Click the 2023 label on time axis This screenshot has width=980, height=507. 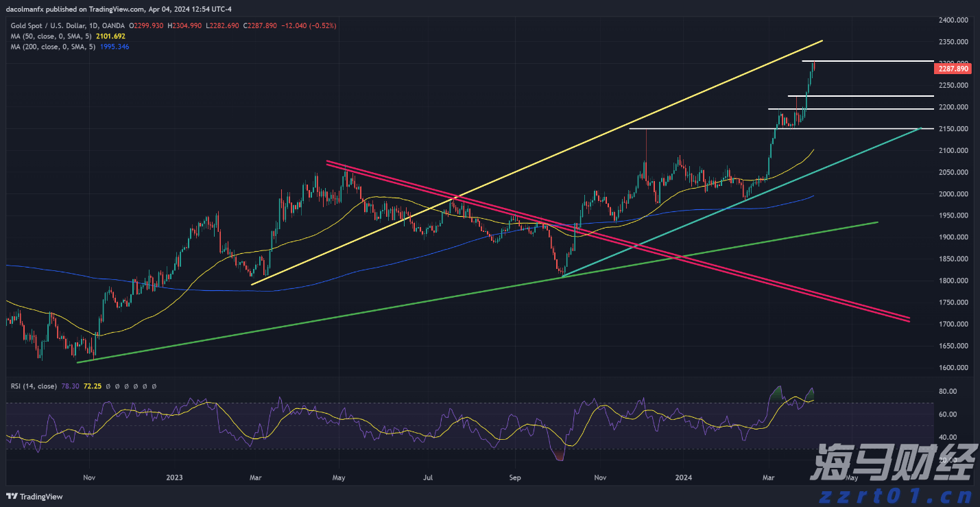174,477
